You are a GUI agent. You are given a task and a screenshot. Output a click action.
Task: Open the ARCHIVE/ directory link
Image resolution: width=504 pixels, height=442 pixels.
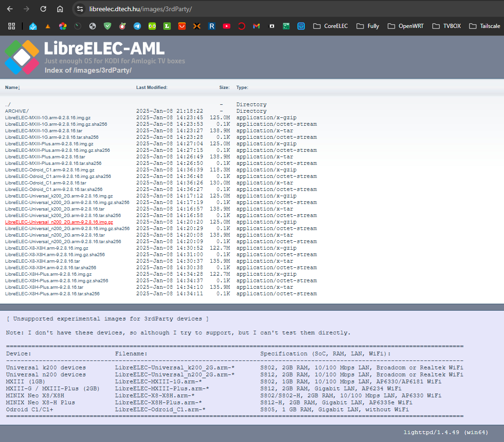pyautogui.click(x=17, y=111)
